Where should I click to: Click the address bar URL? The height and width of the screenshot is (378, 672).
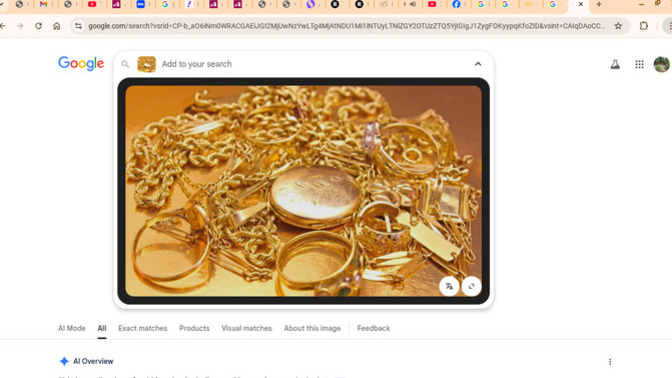coord(346,26)
